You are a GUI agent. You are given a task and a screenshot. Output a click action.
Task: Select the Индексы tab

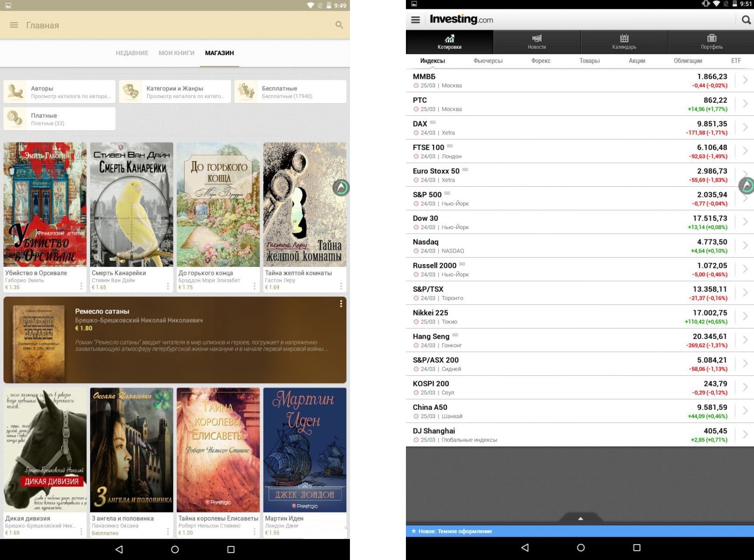433,61
